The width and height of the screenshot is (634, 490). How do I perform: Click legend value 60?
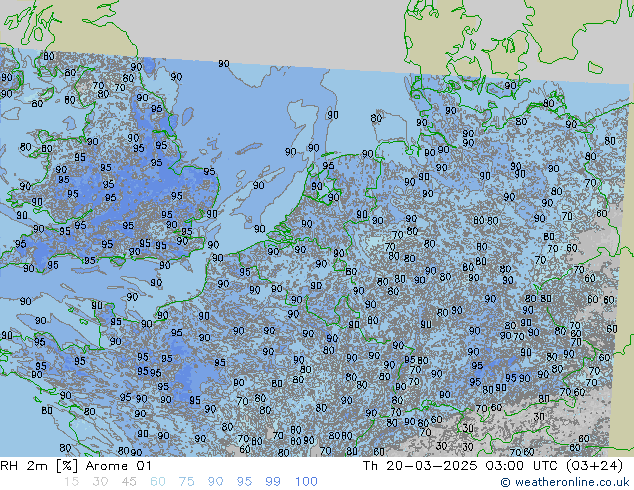158,482
